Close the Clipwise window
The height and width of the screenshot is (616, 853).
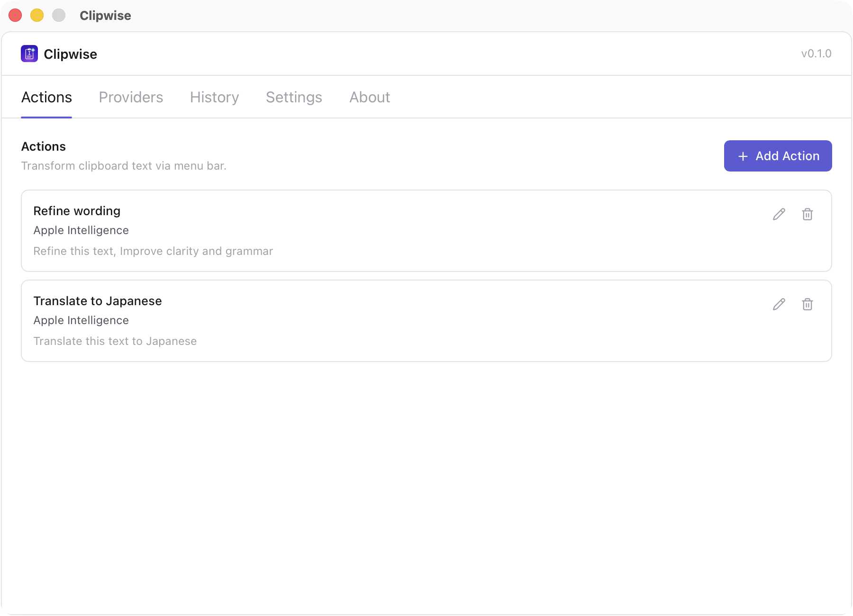tap(15, 15)
